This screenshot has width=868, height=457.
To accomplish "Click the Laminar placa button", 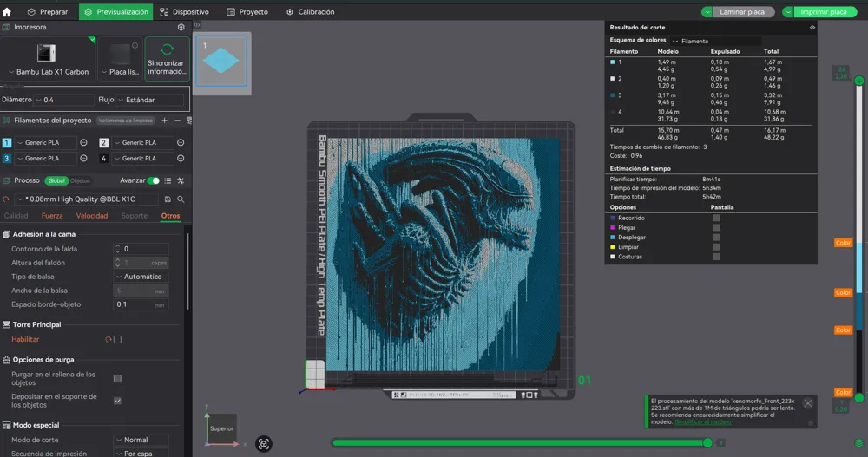I will pyautogui.click(x=742, y=11).
